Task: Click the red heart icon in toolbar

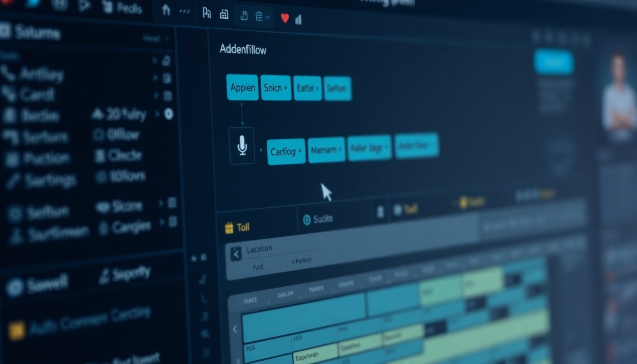Action: pos(285,18)
